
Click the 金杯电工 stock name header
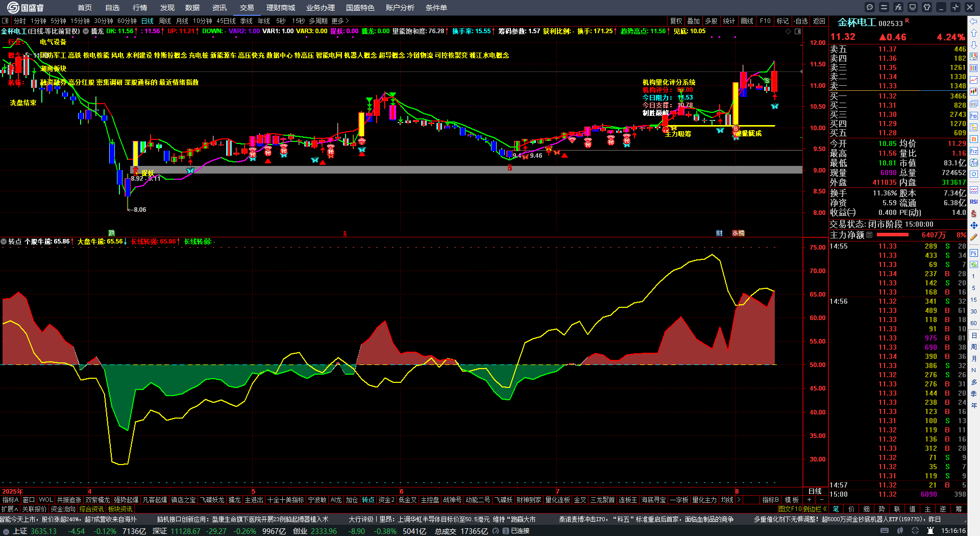click(856, 22)
